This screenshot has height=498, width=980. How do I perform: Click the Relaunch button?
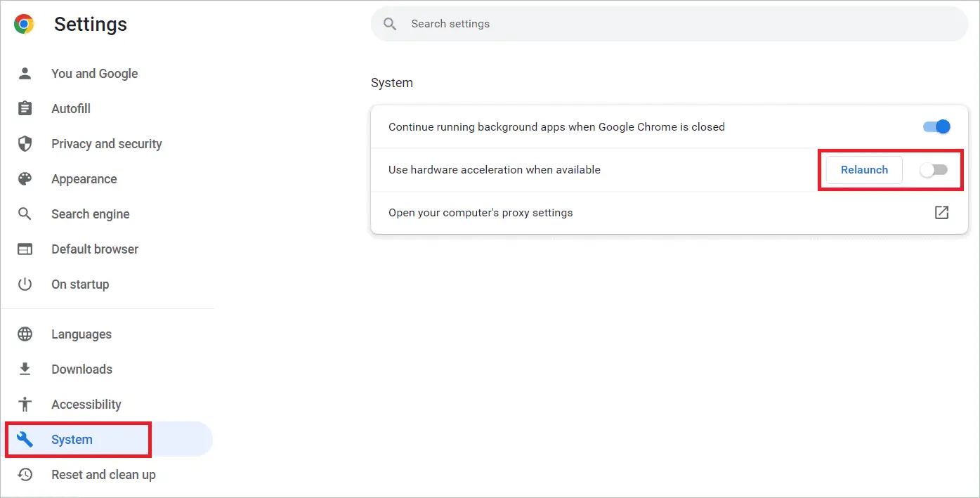point(864,169)
